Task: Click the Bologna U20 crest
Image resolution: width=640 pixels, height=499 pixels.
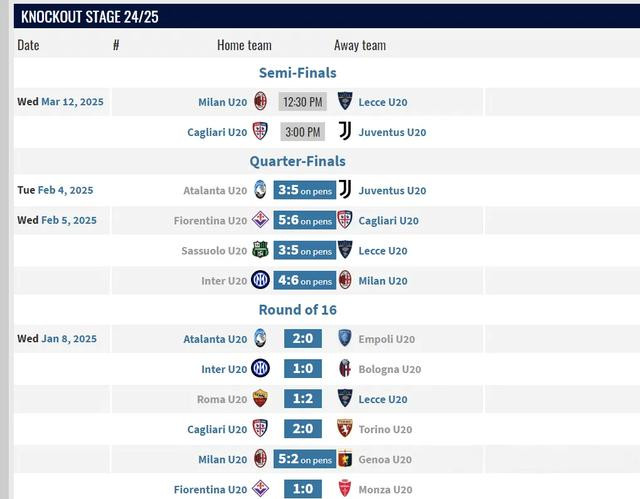Action: (345, 368)
